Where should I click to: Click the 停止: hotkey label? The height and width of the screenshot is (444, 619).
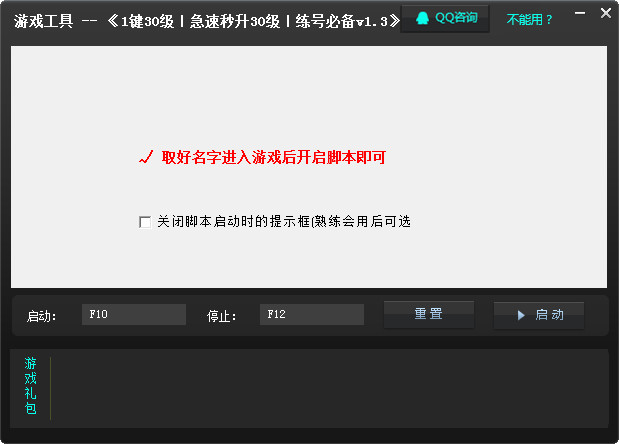click(221, 316)
